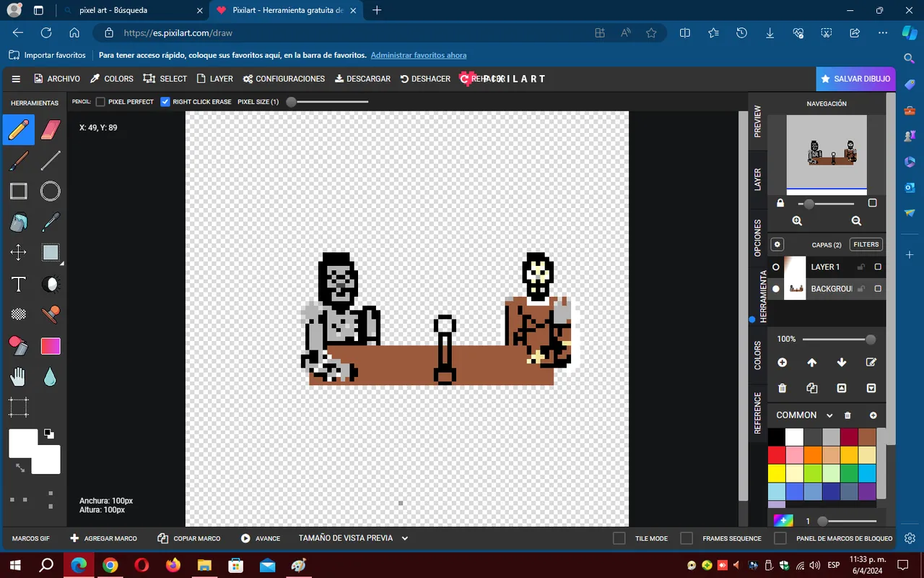Select the Blur droplet tool
The image size is (924, 578).
pos(51,376)
